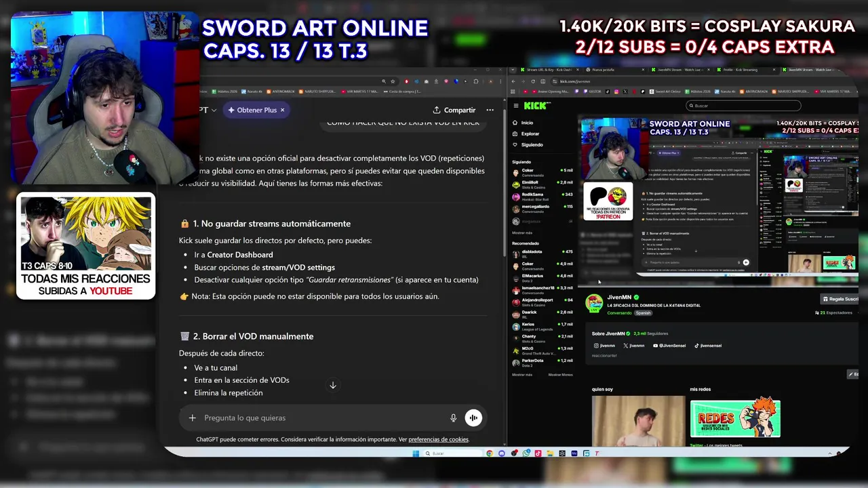Click the plus attach icon in ChatGPT prompt
Viewport: 868px width, 488px height.
192,418
